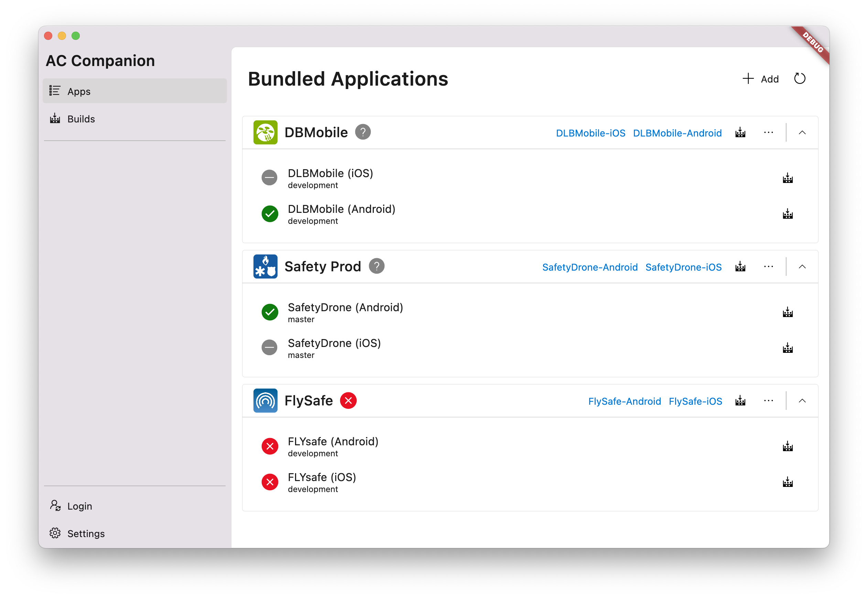
Task: Open Settings at the sidebar bottom
Action: point(86,533)
